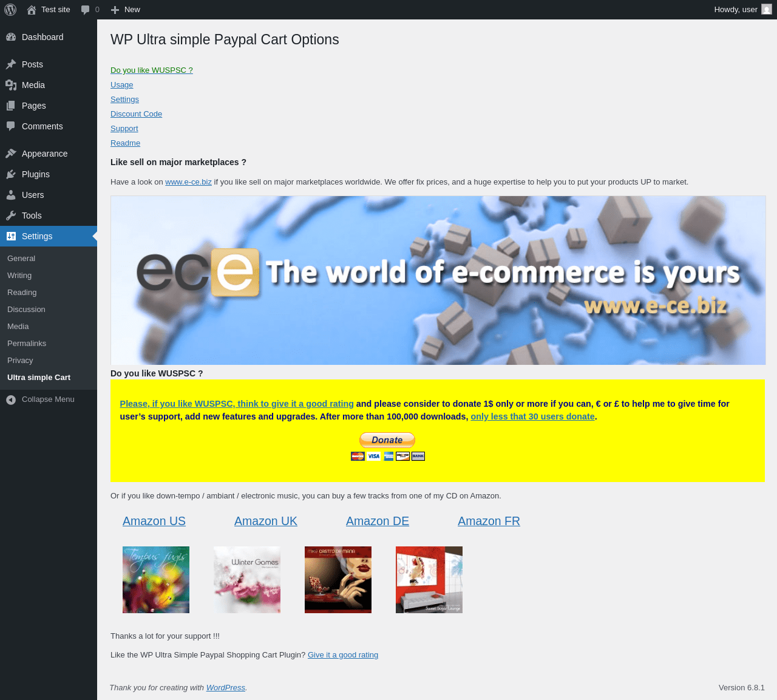Open the Usage link
The height and width of the screenshot is (700, 777).
pyautogui.click(x=121, y=85)
